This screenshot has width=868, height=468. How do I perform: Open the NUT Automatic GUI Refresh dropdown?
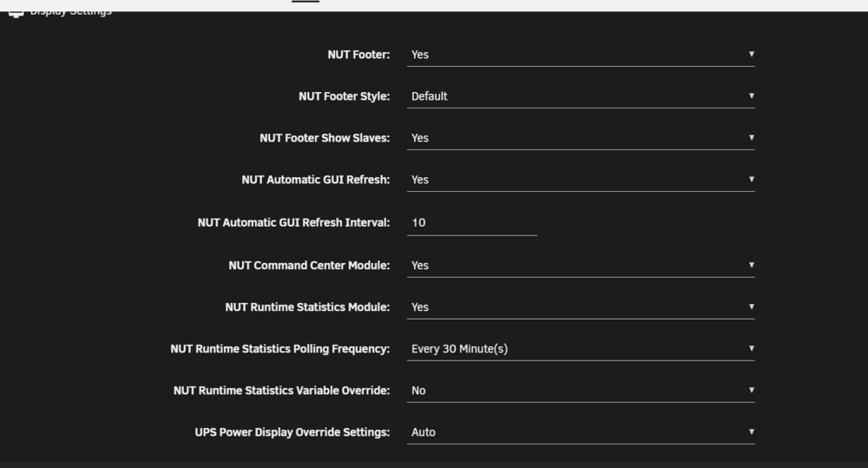[581, 180]
